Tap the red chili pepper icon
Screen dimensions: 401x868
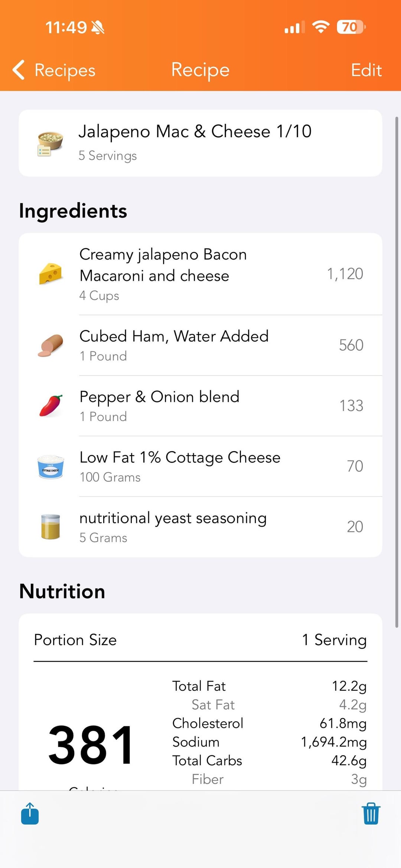tap(50, 406)
